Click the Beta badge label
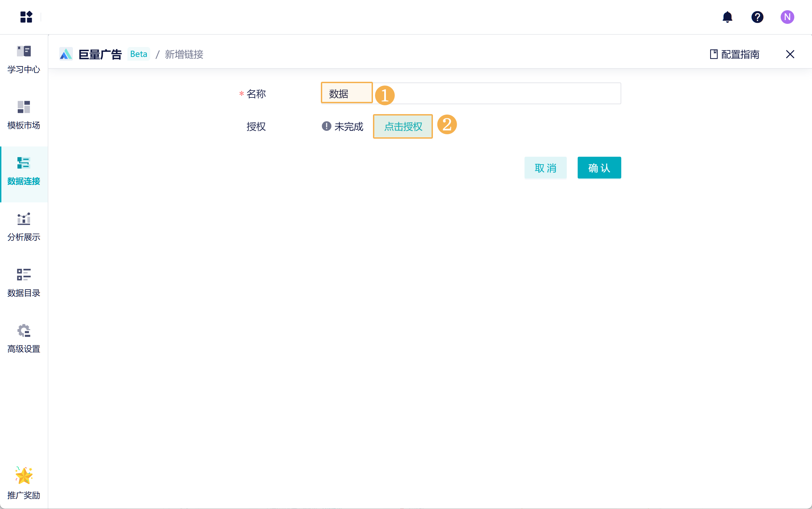 tap(139, 54)
